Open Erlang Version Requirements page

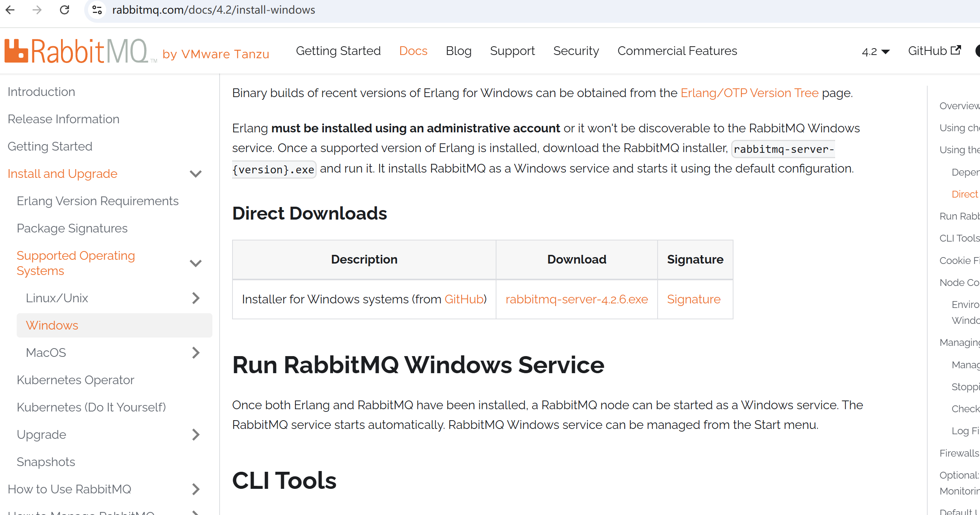tap(98, 201)
